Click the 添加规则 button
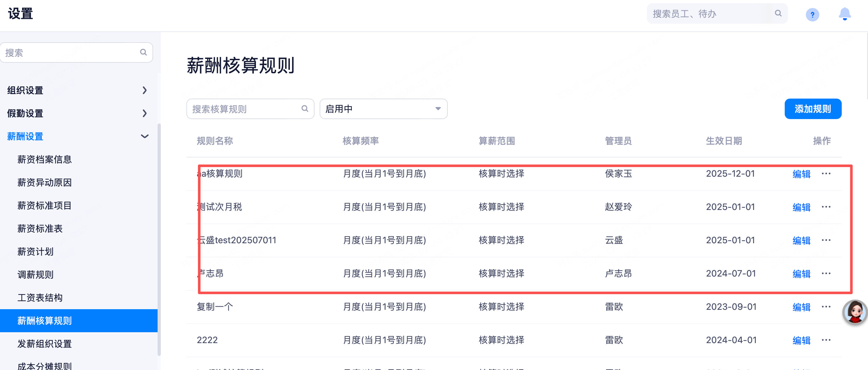This screenshot has width=868, height=370. (x=812, y=109)
